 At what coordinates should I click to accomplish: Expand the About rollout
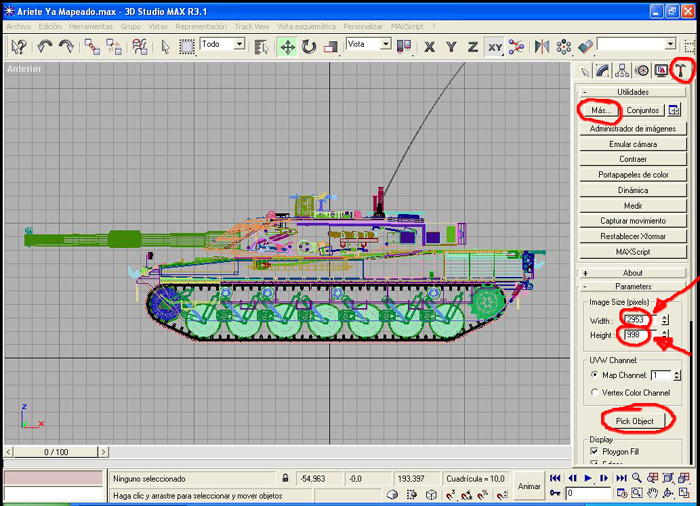click(x=632, y=272)
